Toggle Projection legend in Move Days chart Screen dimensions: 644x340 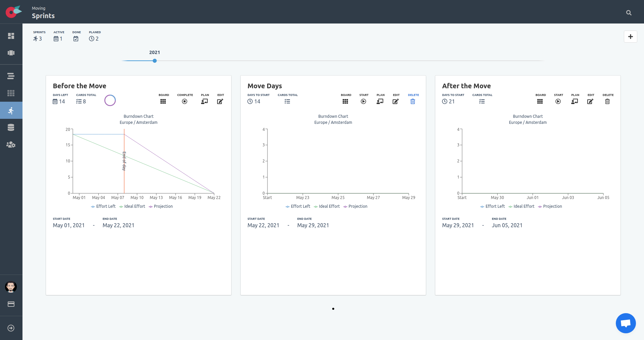tap(355, 206)
